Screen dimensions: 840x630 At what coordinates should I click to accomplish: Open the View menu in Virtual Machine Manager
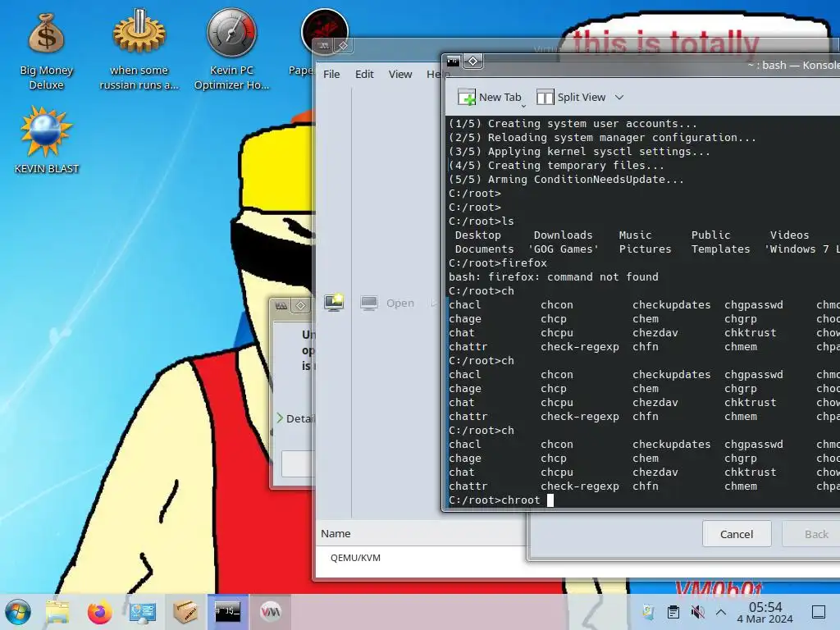[400, 74]
